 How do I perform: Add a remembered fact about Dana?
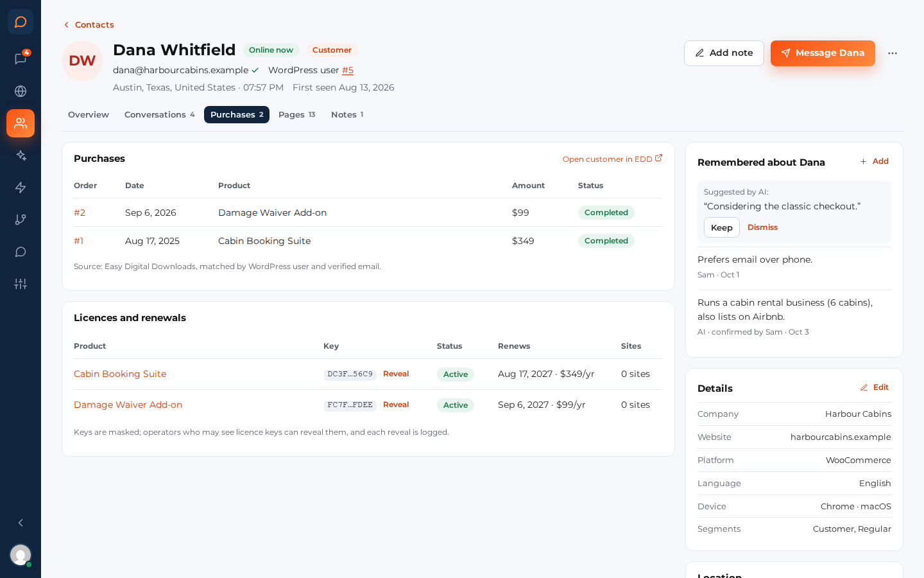[x=875, y=161]
